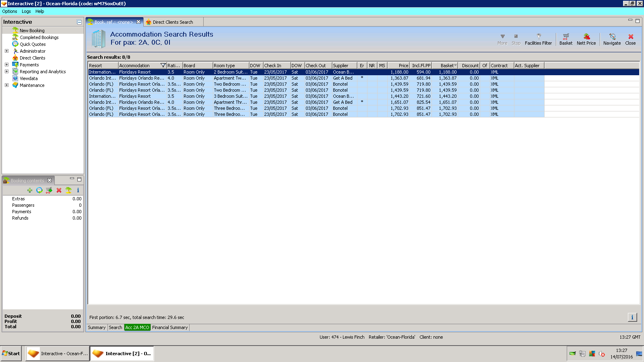Screen dimensions: 644x362
Task: Click the palm tree icon in Booking contents toolbar
Action: click(68, 190)
